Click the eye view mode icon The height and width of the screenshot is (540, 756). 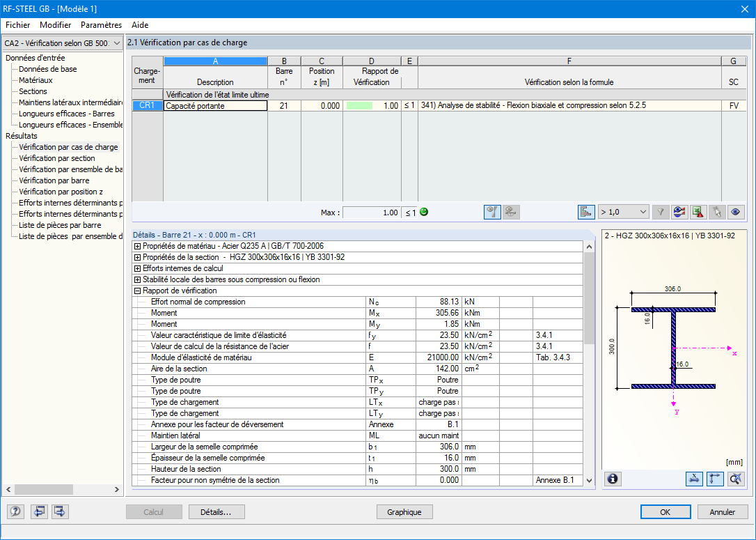[736, 212]
